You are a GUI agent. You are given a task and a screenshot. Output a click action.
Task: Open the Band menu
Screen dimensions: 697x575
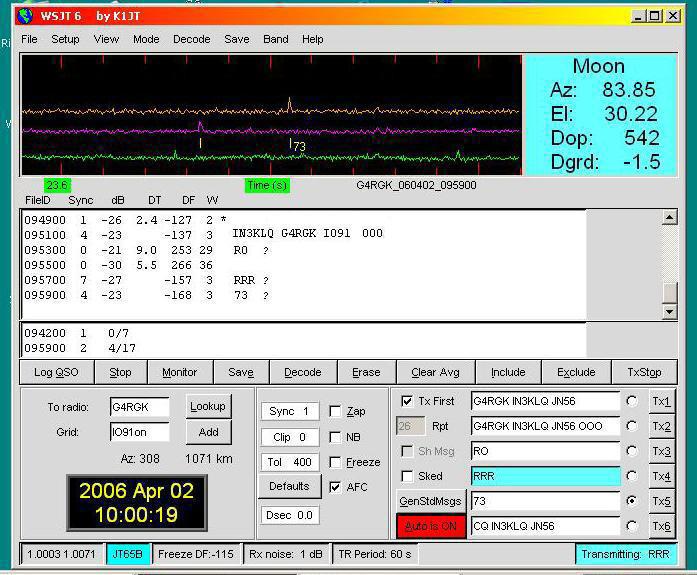275,39
